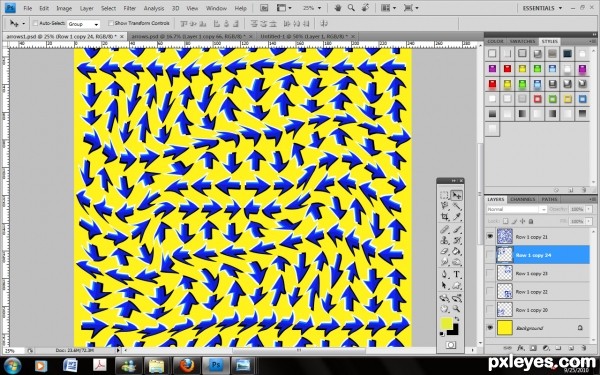Switch to the Channels tab

tap(522, 199)
